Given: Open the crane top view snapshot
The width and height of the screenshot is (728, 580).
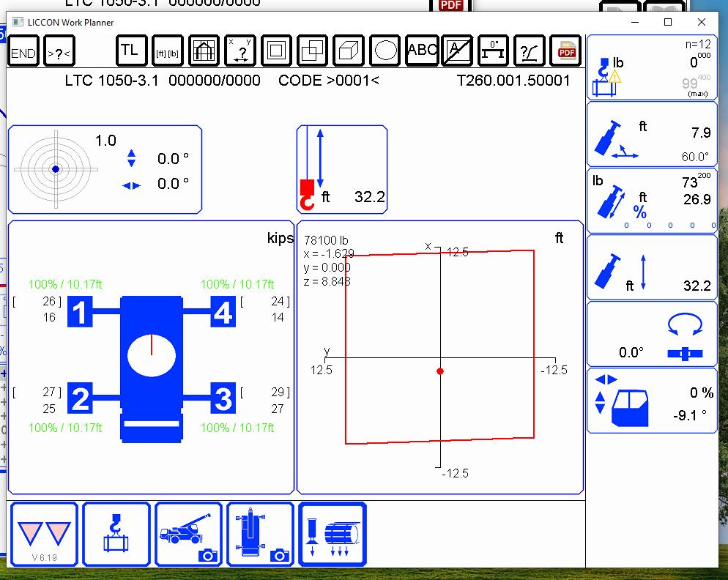Looking at the screenshot, I should (261, 535).
